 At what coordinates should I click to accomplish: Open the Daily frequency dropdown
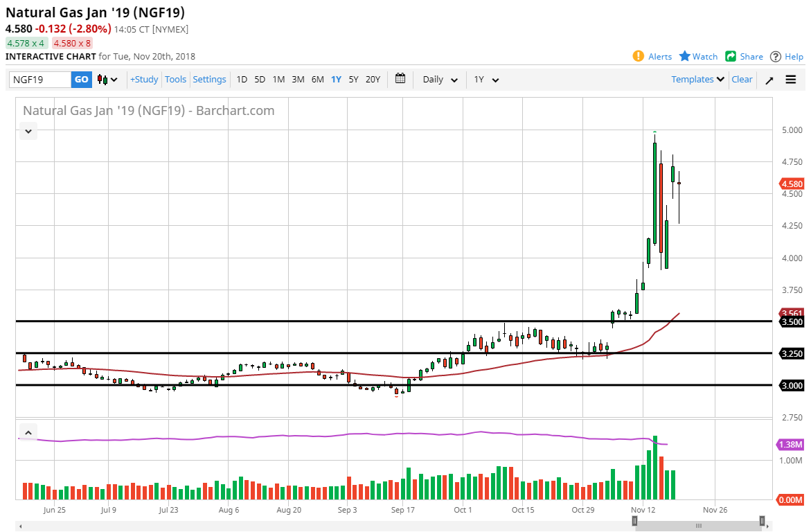pyautogui.click(x=440, y=80)
